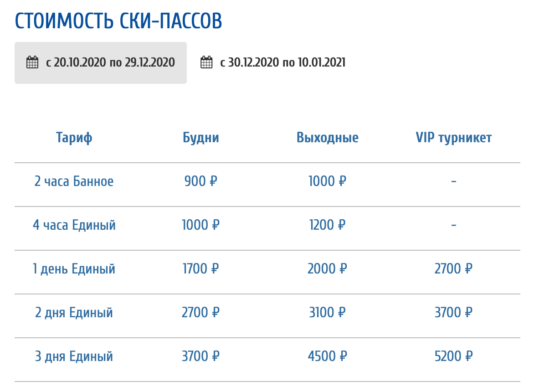The image size is (534, 392).
Task: Click the Тариф column header
Action: (73, 137)
